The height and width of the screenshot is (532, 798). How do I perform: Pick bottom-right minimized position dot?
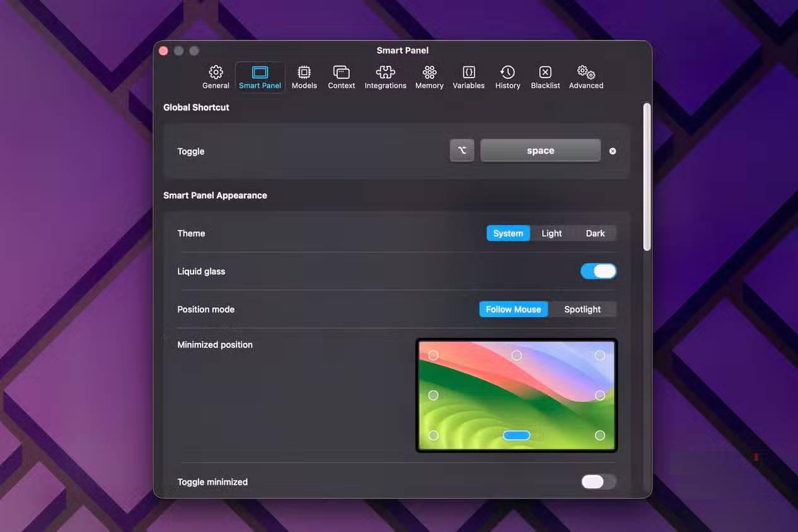(600, 436)
